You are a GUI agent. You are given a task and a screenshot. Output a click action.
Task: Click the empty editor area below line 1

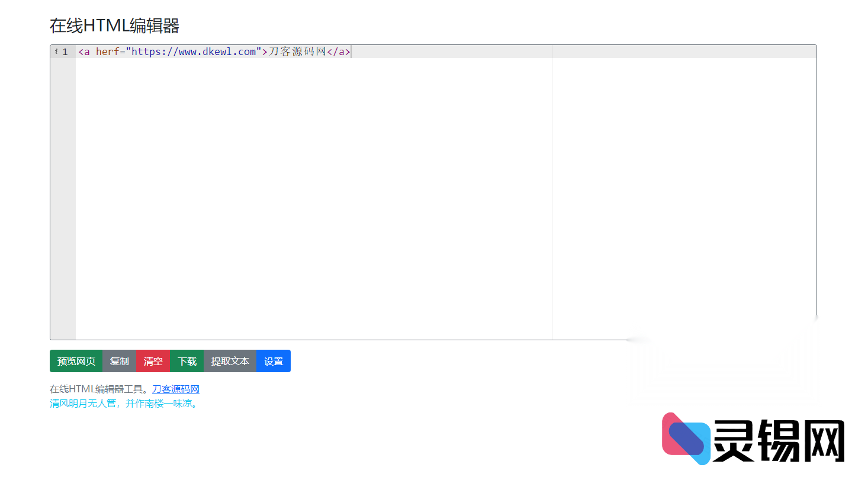(314, 195)
